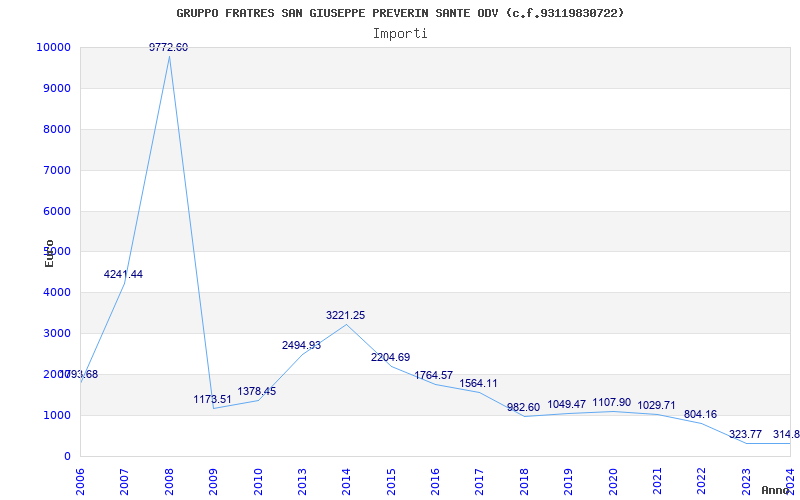Click the x-axis year 2014
The image size is (800, 500).
pyautogui.click(x=347, y=482)
